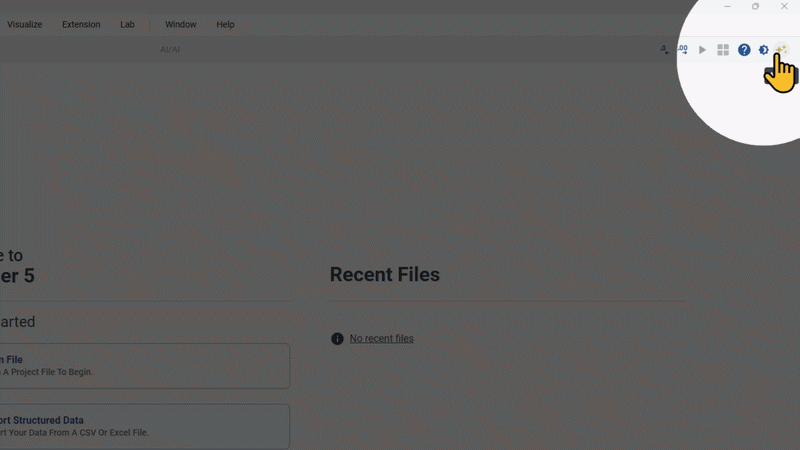Click the Recent Files heading
The height and width of the screenshot is (450, 800).
(385, 274)
